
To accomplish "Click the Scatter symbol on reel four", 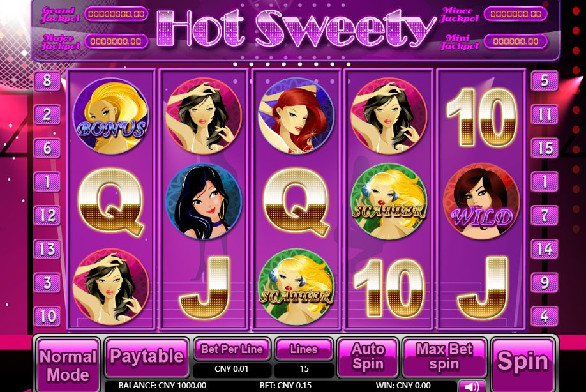I will [389, 201].
